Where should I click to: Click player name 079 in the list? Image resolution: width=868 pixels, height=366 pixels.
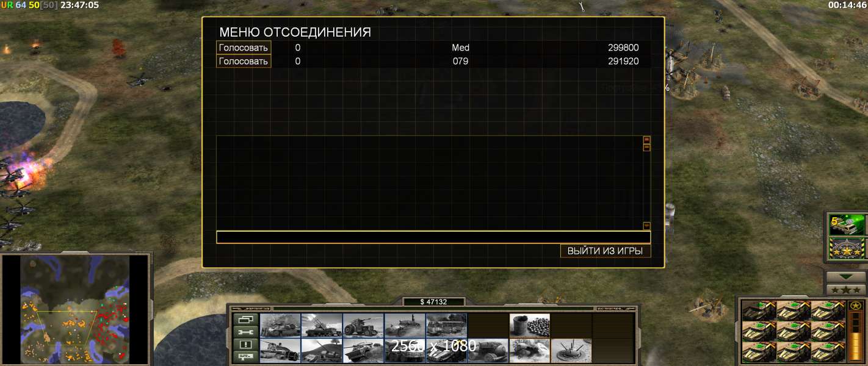tap(460, 61)
